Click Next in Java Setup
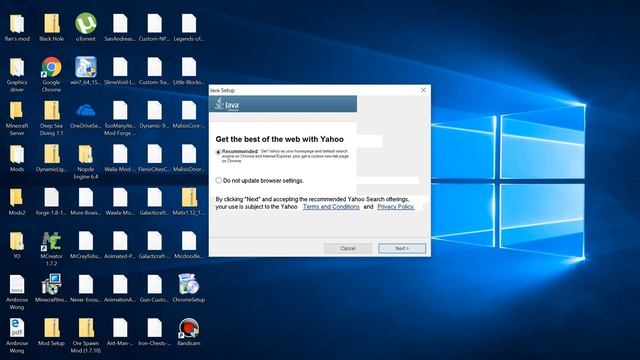Viewport: 640px width, 360px height. pos(402,248)
